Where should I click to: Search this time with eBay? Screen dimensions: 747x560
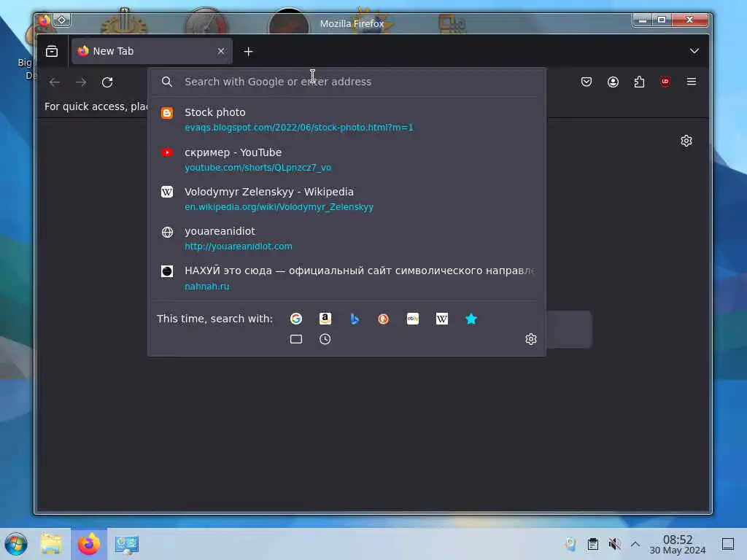coord(413,319)
